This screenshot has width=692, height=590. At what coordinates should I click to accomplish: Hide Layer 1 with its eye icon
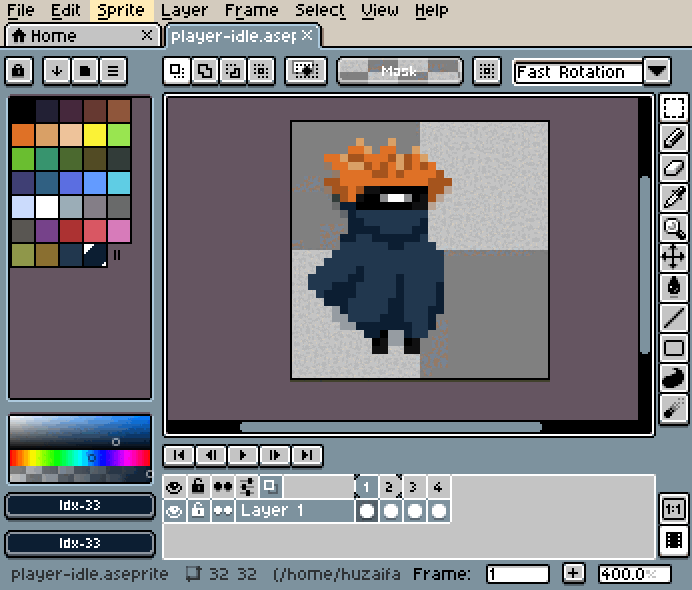pyautogui.click(x=175, y=511)
